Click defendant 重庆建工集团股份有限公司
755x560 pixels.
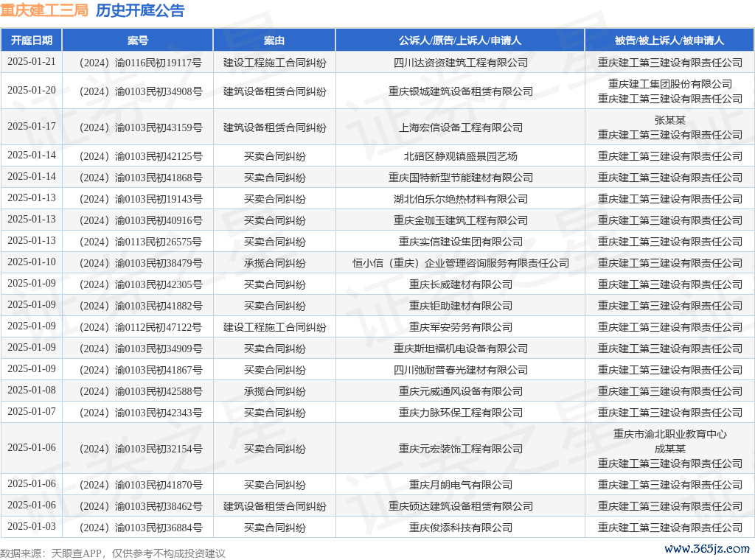[x=669, y=84]
